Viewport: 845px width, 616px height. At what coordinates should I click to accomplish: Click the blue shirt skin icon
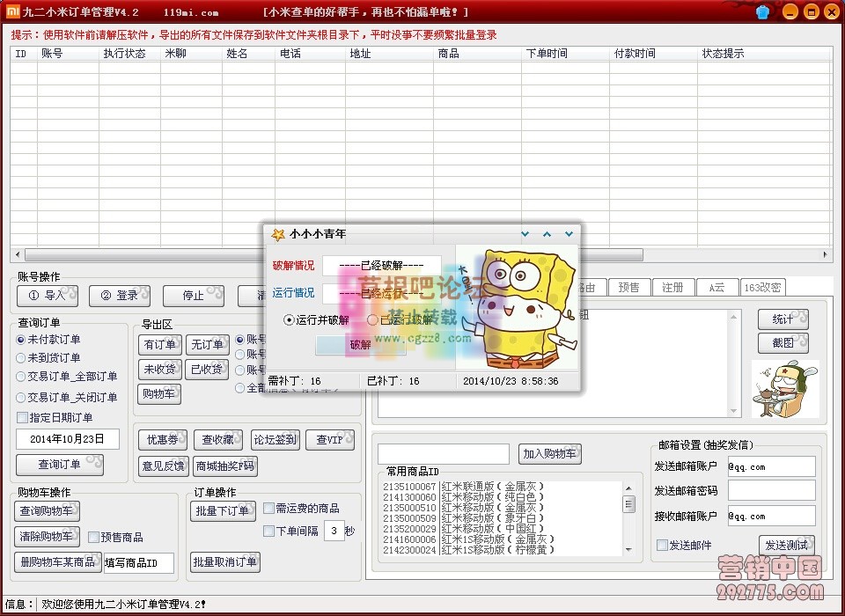coord(762,12)
